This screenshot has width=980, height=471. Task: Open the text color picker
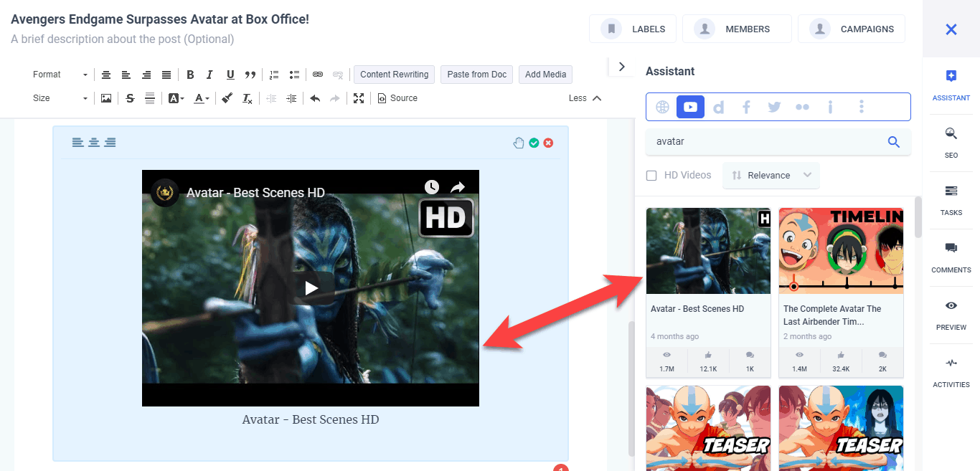[202, 98]
